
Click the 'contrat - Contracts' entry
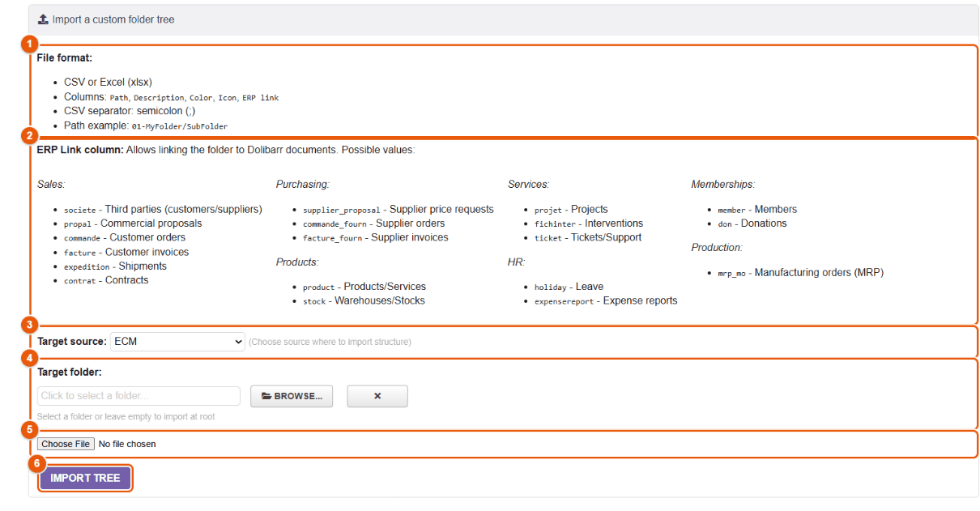(x=106, y=280)
